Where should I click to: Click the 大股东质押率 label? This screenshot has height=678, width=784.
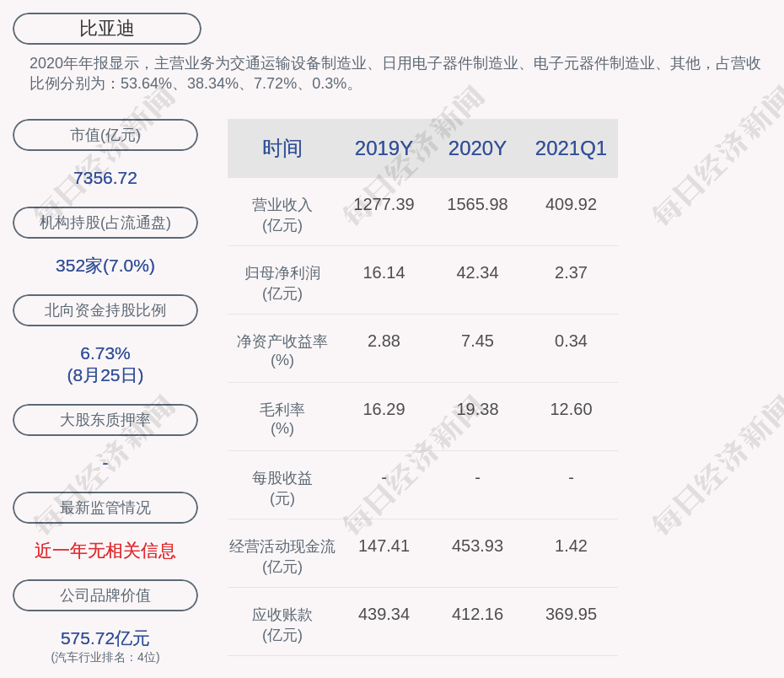105,420
